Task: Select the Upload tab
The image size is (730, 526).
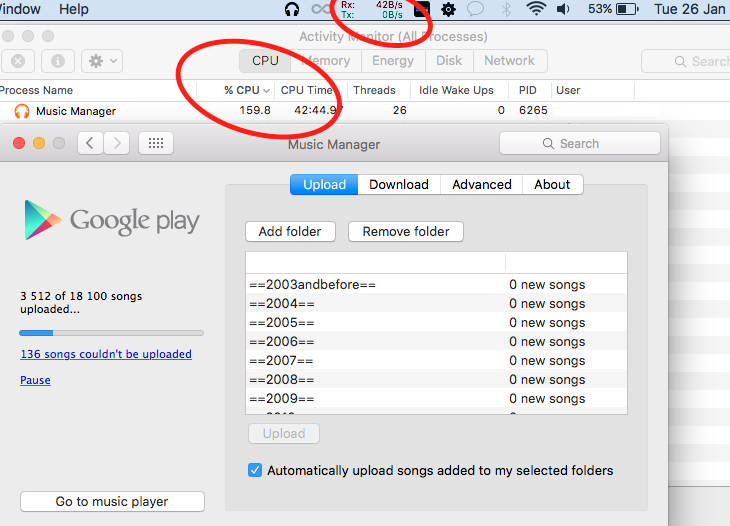Action: pos(324,185)
